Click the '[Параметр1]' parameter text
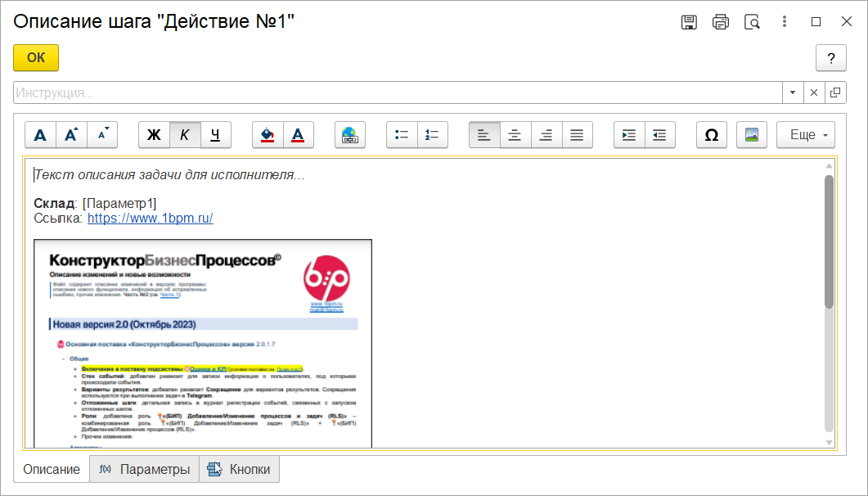The height and width of the screenshot is (496, 868). pyautogui.click(x=119, y=204)
